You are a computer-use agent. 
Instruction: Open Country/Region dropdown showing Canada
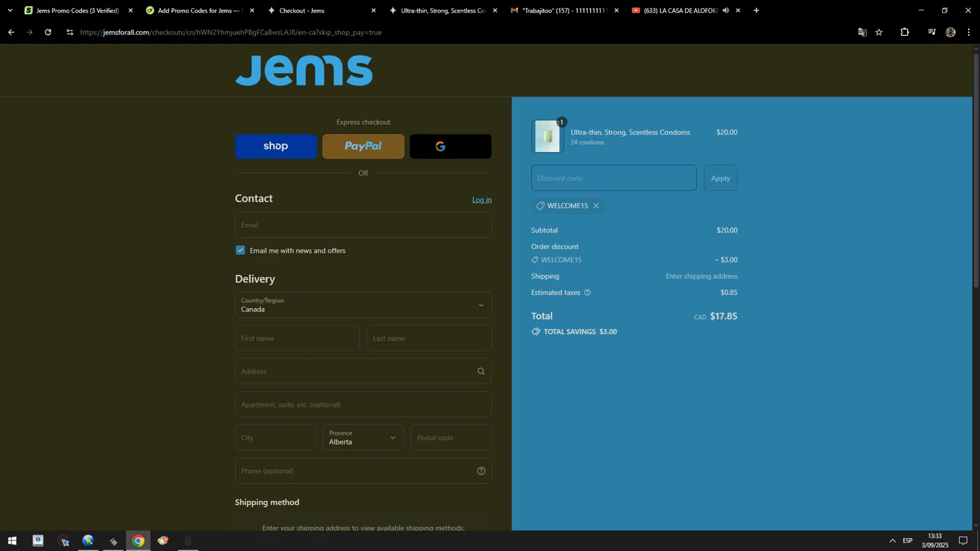click(x=363, y=305)
